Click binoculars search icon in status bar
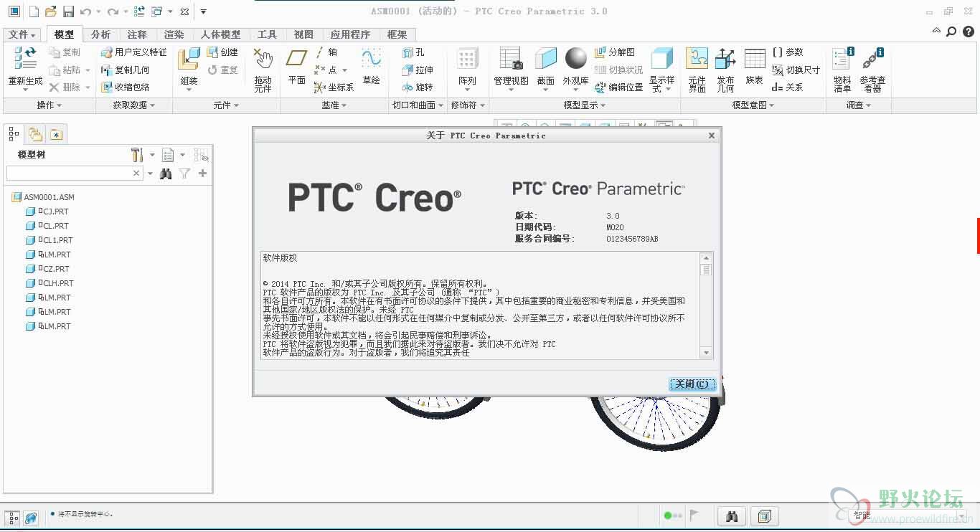This screenshot has width=980, height=532. click(x=732, y=516)
